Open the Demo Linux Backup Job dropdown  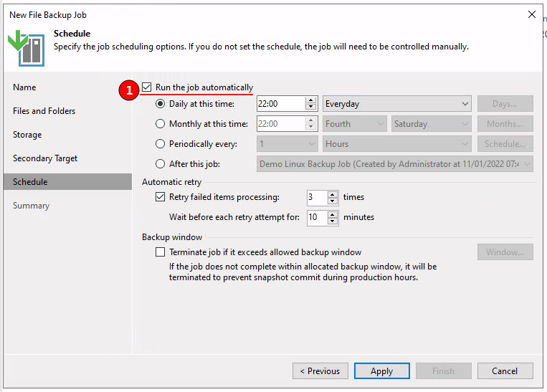click(x=394, y=164)
